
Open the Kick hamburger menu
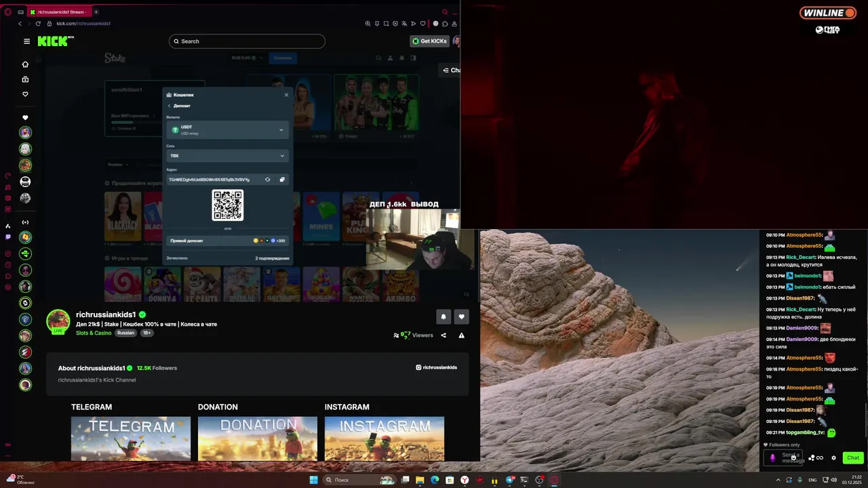coord(26,41)
